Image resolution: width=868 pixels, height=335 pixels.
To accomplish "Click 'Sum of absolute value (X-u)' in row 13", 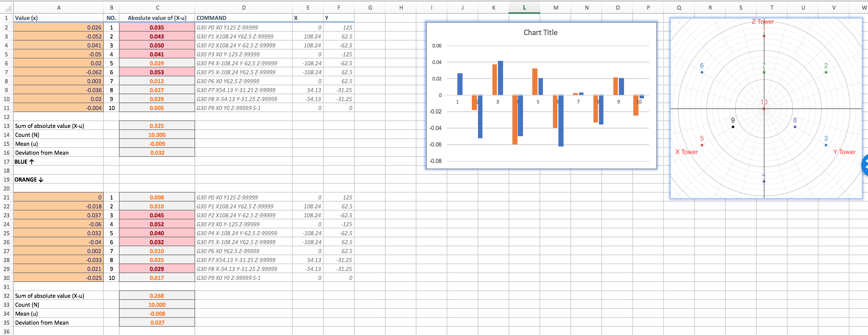I will pos(49,126).
